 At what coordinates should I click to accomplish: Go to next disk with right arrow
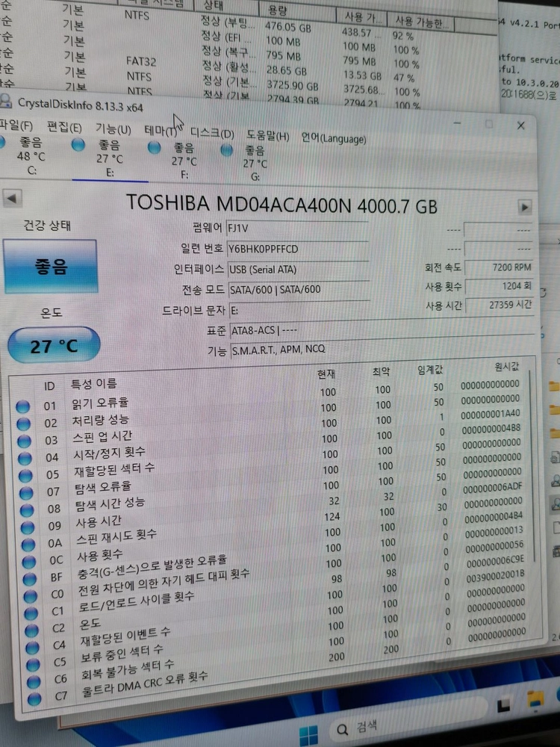[x=525, y=207]
